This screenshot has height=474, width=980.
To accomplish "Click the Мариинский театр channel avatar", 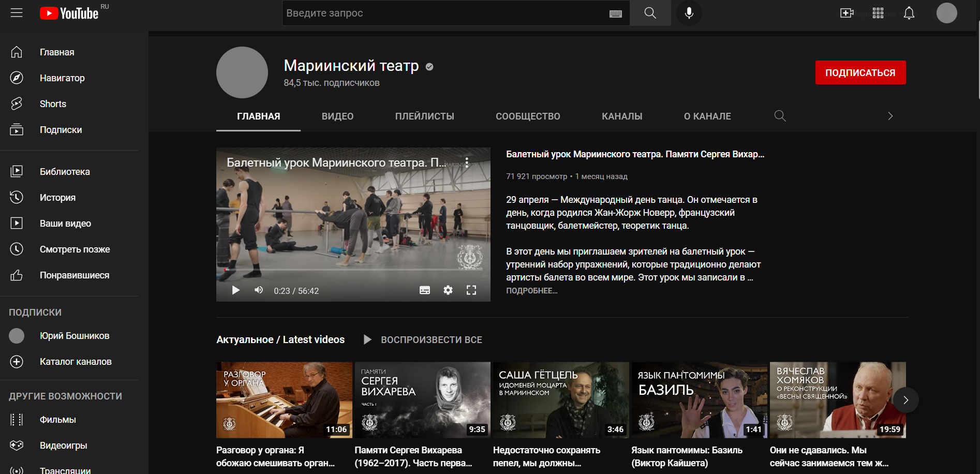I will [x=242, y=72].
